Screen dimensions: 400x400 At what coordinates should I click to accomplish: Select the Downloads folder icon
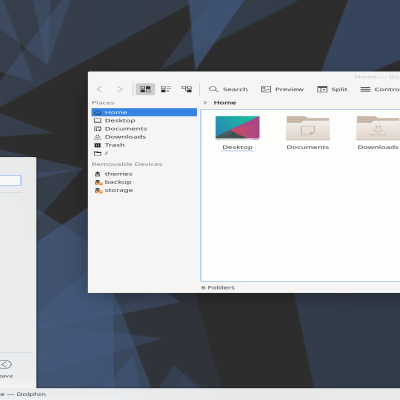coord(378,128)
